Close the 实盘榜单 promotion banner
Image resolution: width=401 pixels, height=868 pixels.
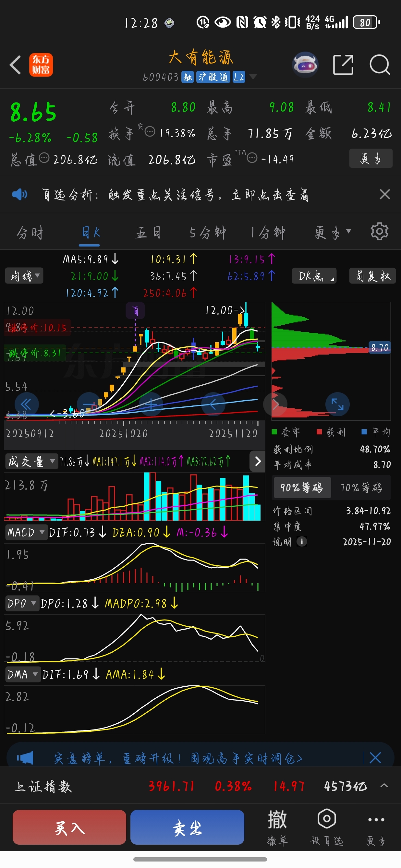pyautogui.click(x=375, y=758)
